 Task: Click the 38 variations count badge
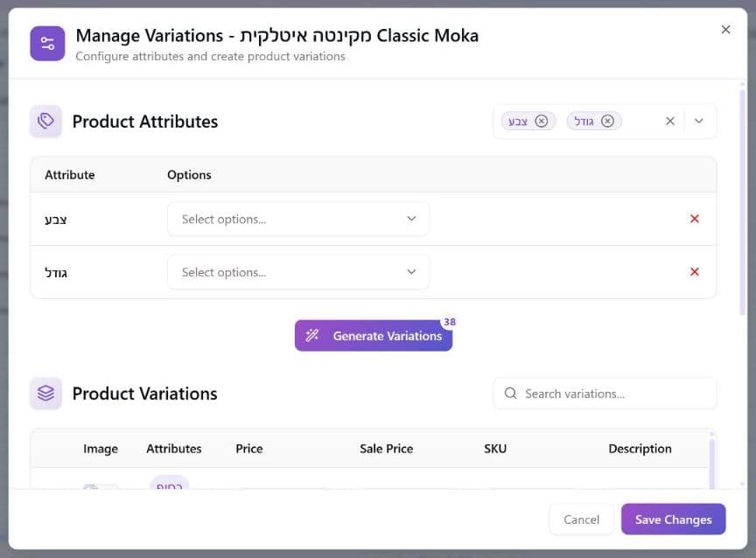(450, 322)
